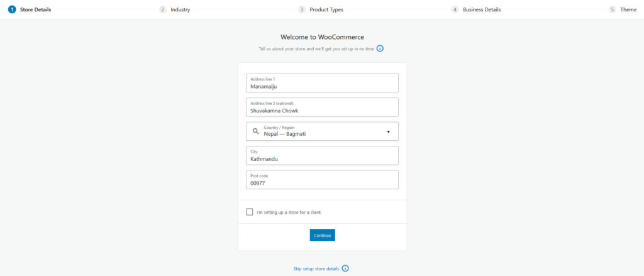
Task: Select the City field containing Kathmandu
Action: point(322,156)
